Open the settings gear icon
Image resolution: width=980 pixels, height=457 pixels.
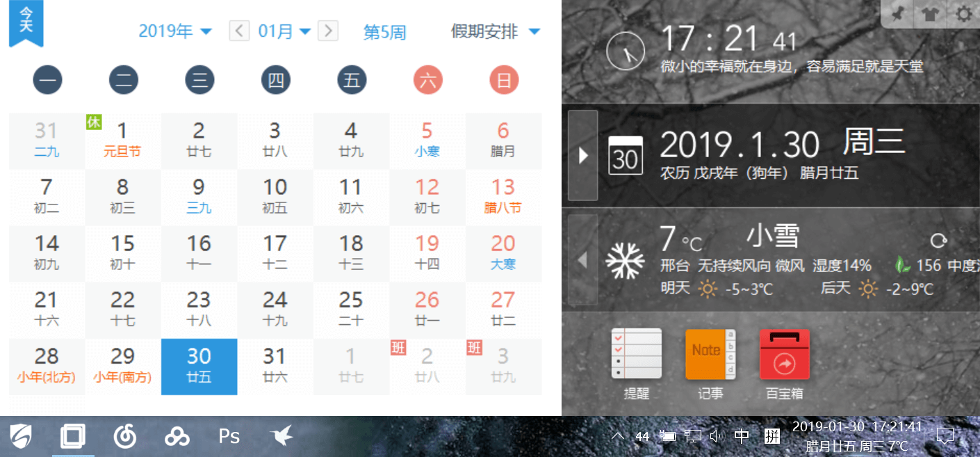pos(963,14)
